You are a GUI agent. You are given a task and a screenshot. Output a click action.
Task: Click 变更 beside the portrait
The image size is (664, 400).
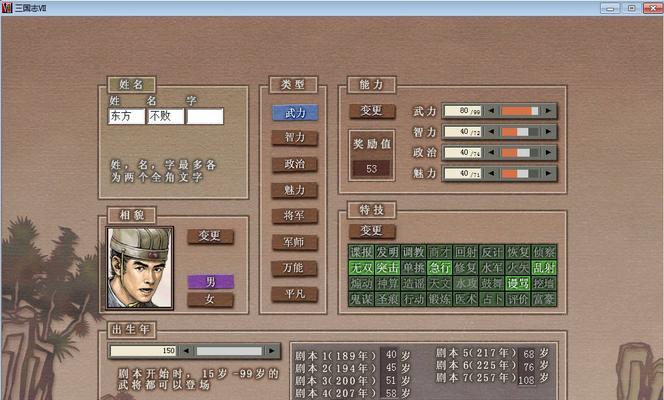click(210, 236)
